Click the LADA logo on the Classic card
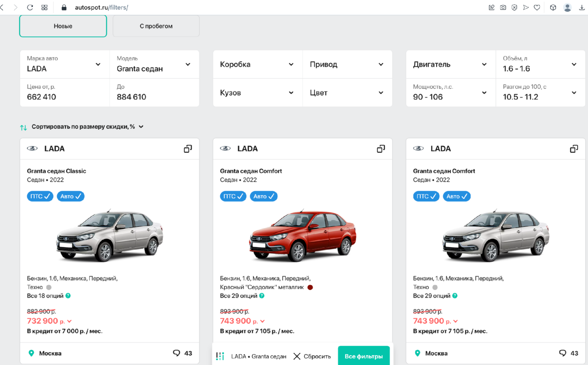The height and width of the screenshot is (365, 588). pyautogui.click(x=32, y=148)
